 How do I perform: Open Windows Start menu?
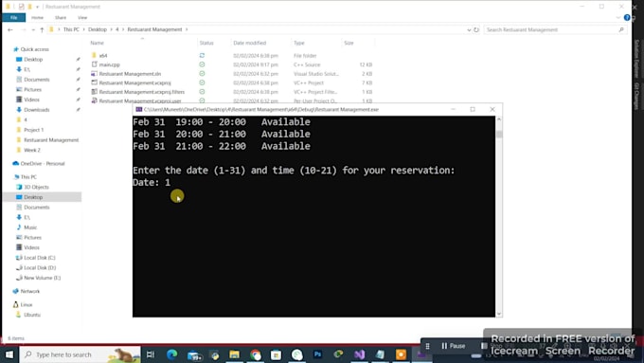[x=9, y=354]
